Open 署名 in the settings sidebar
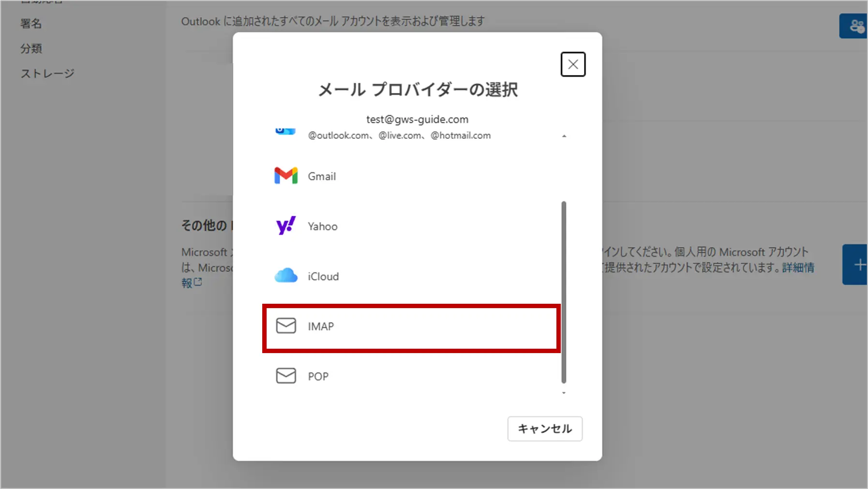This screenshot has height=489, width=868. click(31, 24)
